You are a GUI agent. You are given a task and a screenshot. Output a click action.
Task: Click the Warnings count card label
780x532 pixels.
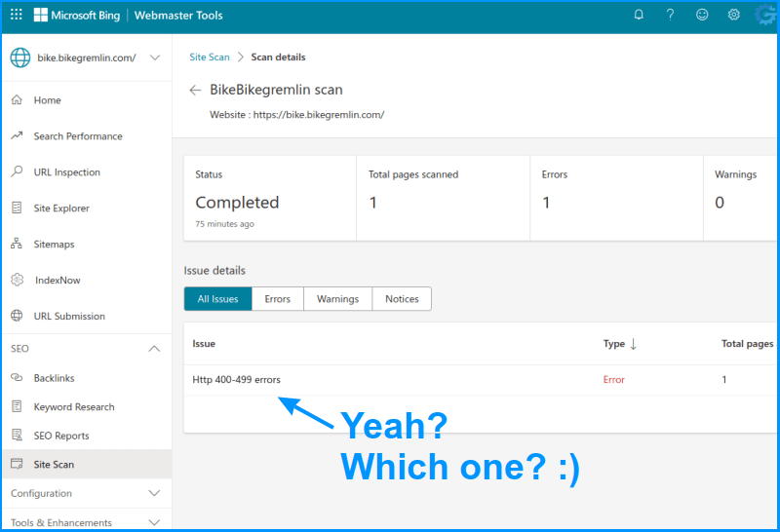736,174
